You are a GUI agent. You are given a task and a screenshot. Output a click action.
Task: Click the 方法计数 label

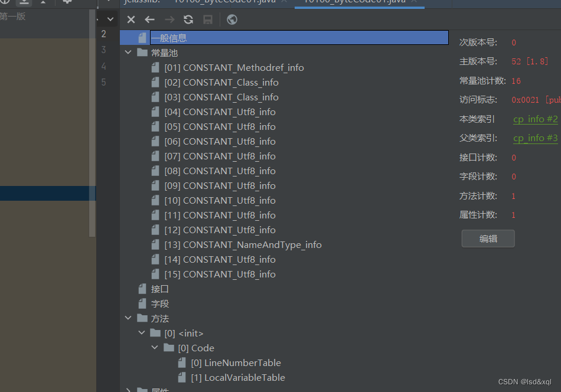pos(478,195)
